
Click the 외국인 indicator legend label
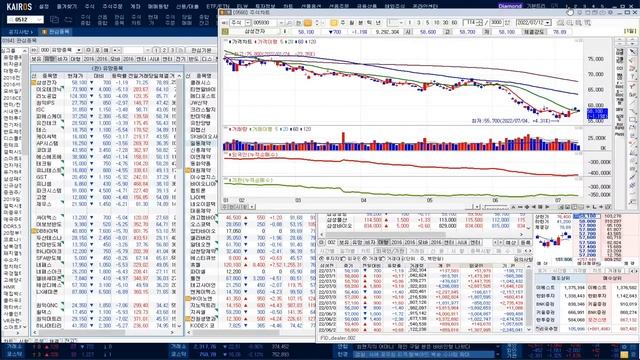click(x=255, y=155)
